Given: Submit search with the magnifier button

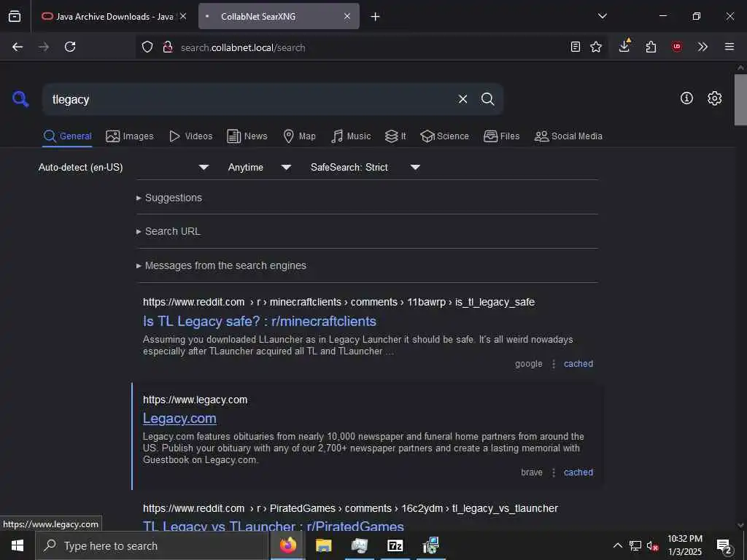Looking at the screenshot, I should click(x=487, y=99).
